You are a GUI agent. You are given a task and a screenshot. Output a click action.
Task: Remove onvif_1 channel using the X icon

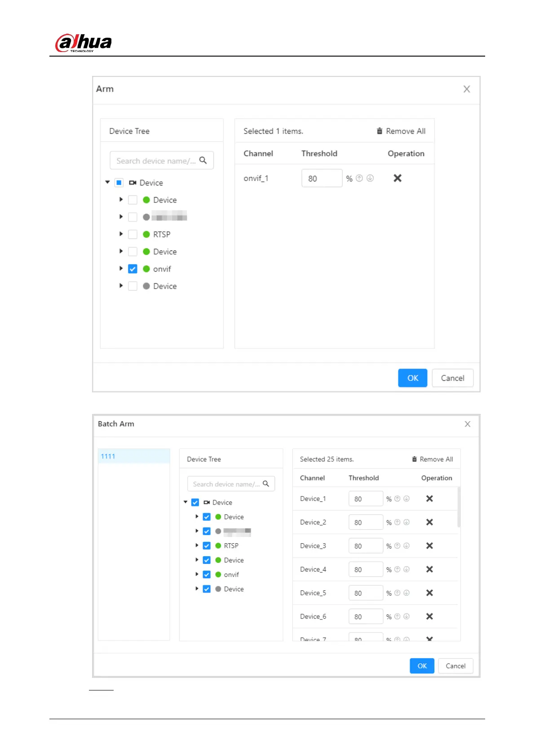coord(398,178)
